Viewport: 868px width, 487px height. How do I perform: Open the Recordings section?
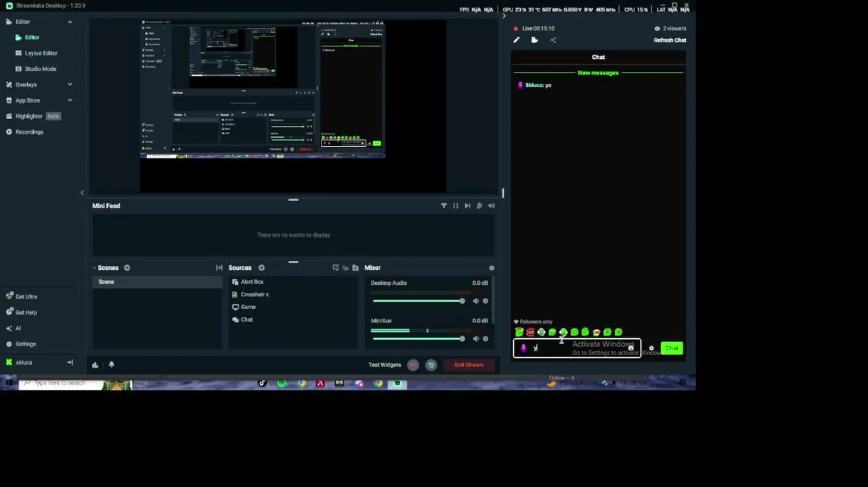click(29, 132)
